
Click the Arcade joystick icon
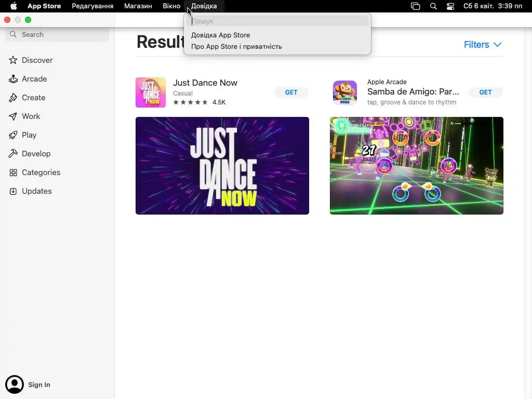(x=13, y=79)
